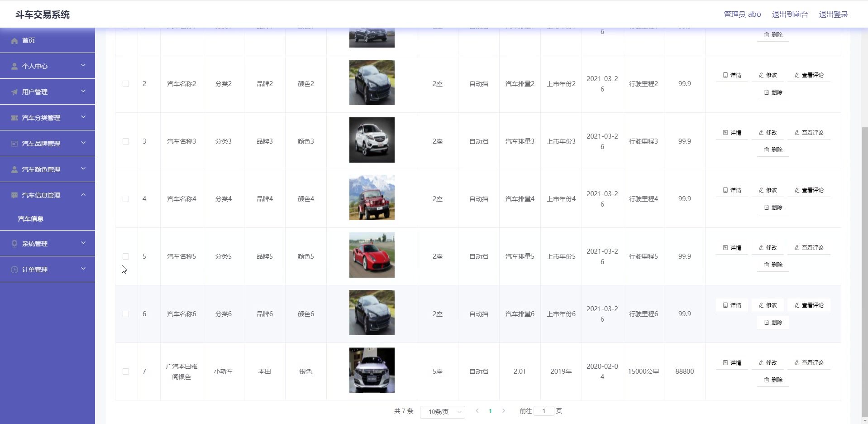Click 删除 in the partially hidden top row

click(x=773, y=35)
